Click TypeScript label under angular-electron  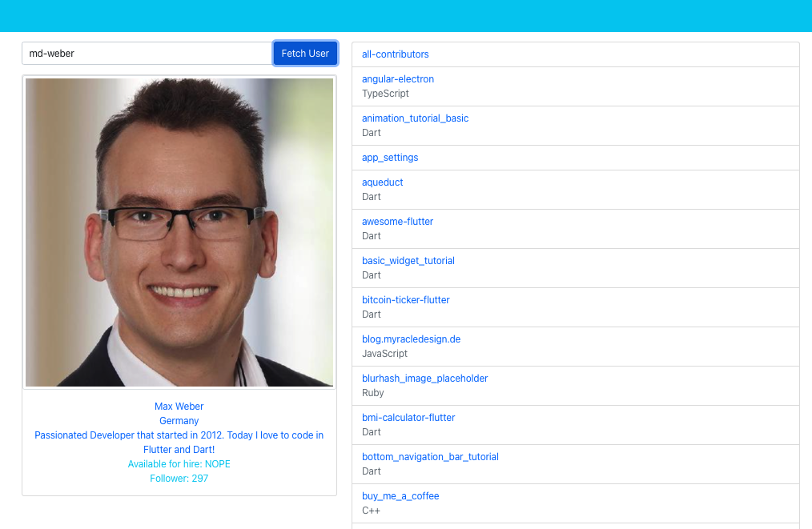click(385, 94)
